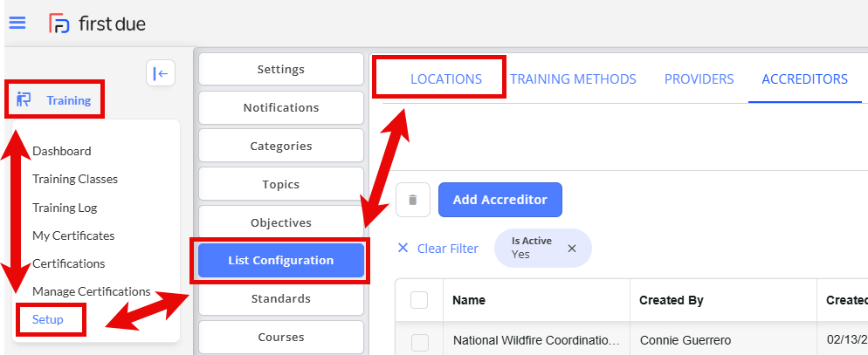Open Manage Certifications in sidebar
Screen dimensions: 868x355
(92, 290)
